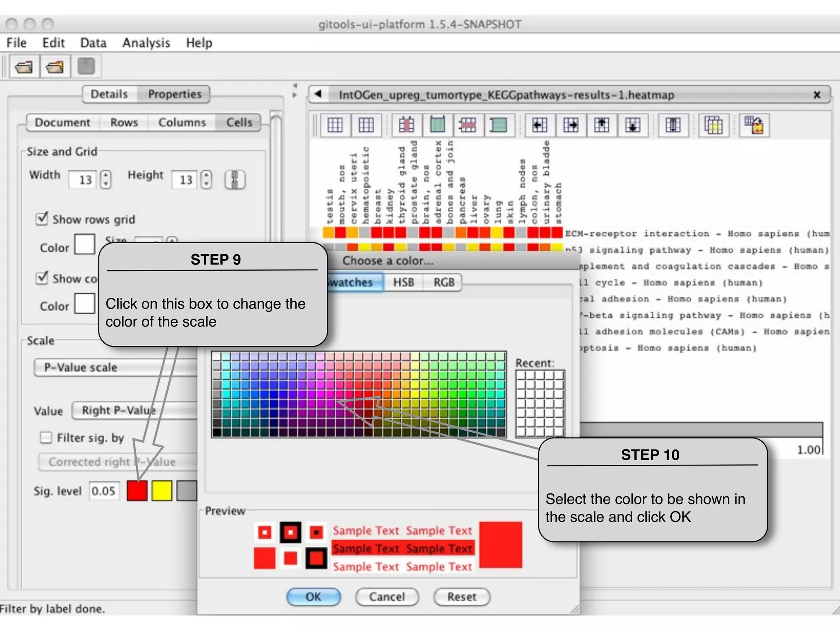The height and width of the screenshot is (630, 840).
Task: Click the stomach column header label
Action: [x=558, y=203]
